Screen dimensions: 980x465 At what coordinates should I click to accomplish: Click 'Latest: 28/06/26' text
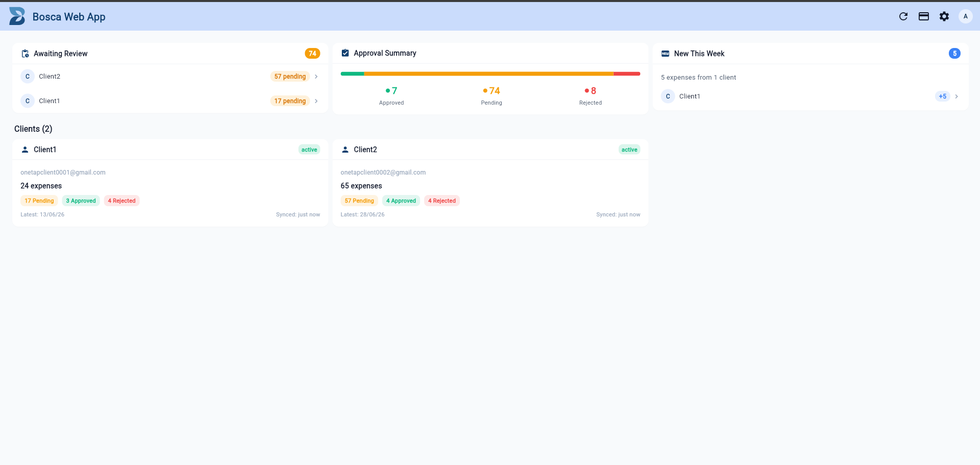coord(363,214)
